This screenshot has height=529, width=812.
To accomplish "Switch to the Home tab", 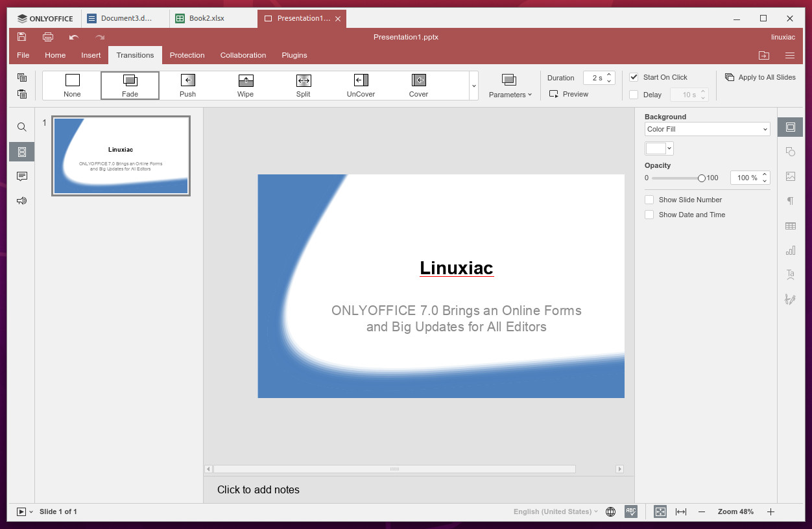I will pos(55,55).
